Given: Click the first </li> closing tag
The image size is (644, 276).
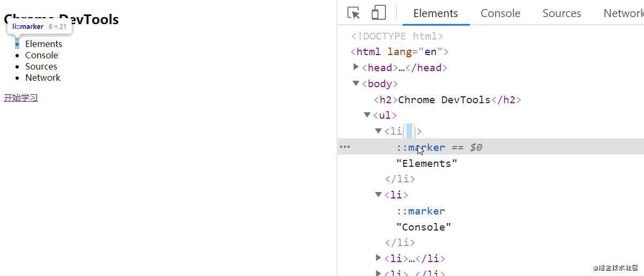Looking at the screenshot, I should click(x=400, y=179).
